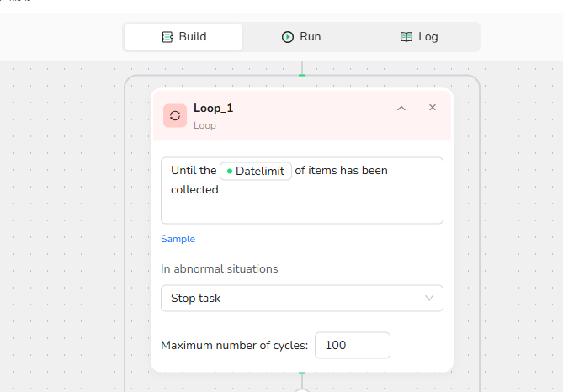The height and width of the screenshot is (392, 563).
Task: Open the Stop task dropdown
Action: pos(301,298)
